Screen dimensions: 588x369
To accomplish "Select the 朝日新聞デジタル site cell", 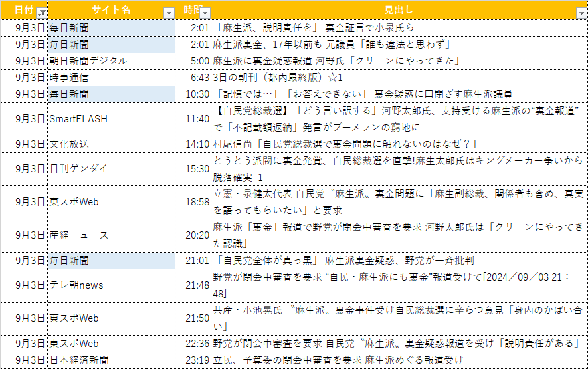I will tap(112, 61).
